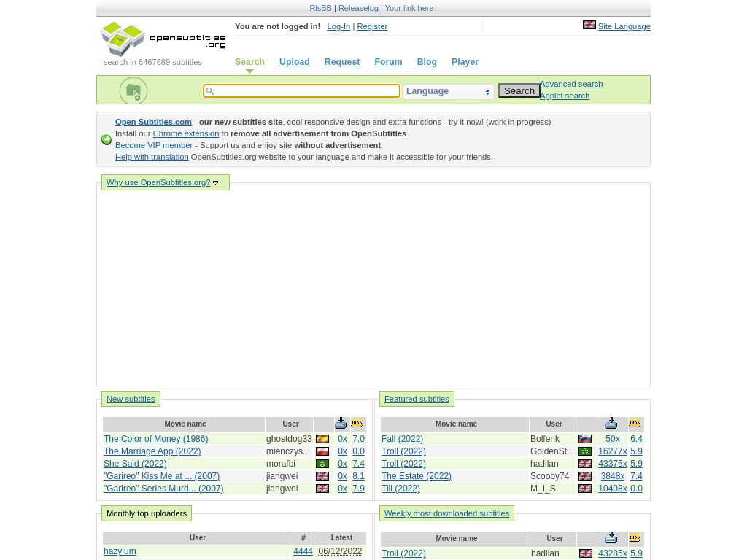Expand Why use OpenSubtitles.org section
Viewport: 747px width, 560px height.
tap(163, 182)
